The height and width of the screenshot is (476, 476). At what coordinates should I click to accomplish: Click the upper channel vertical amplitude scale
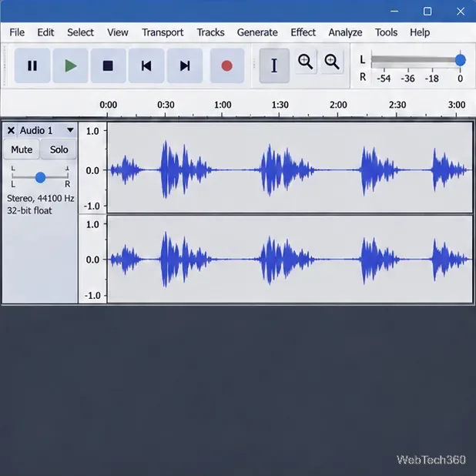pyautogui.click(x=93, y=169)
